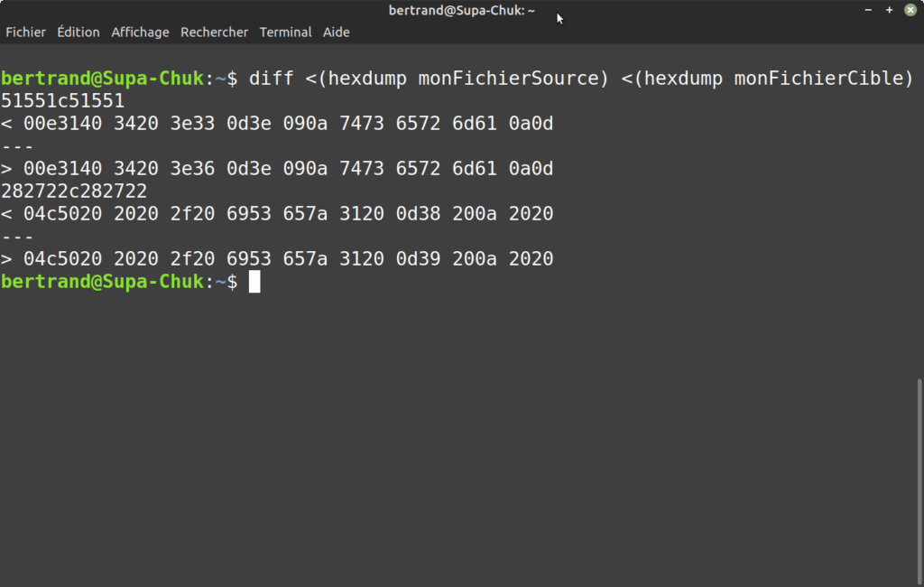Screen dimensions: 924x587
Task: Maximize the terminal window with plus icon
Action: tap(889, 10)
